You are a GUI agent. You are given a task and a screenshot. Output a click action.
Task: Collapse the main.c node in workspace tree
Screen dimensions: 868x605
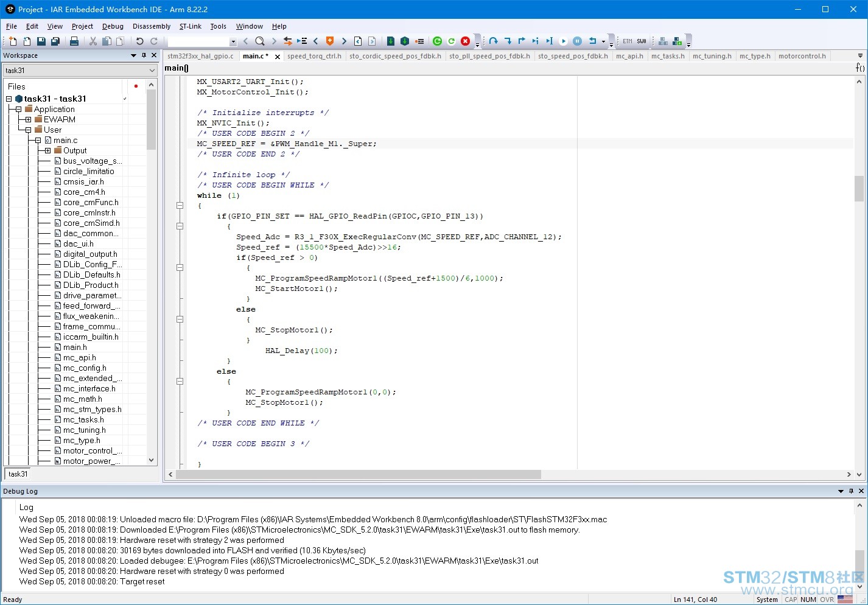[x=38, y=140]
